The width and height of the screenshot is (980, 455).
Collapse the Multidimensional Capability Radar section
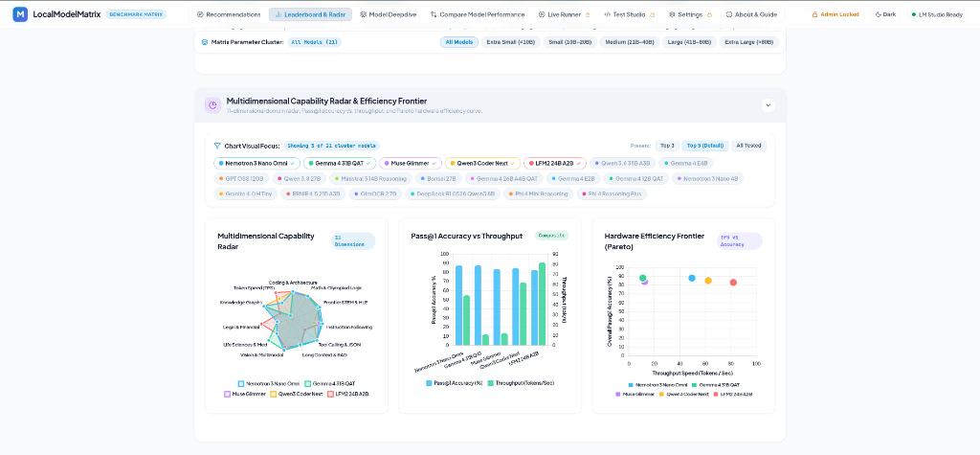(768, 105)
